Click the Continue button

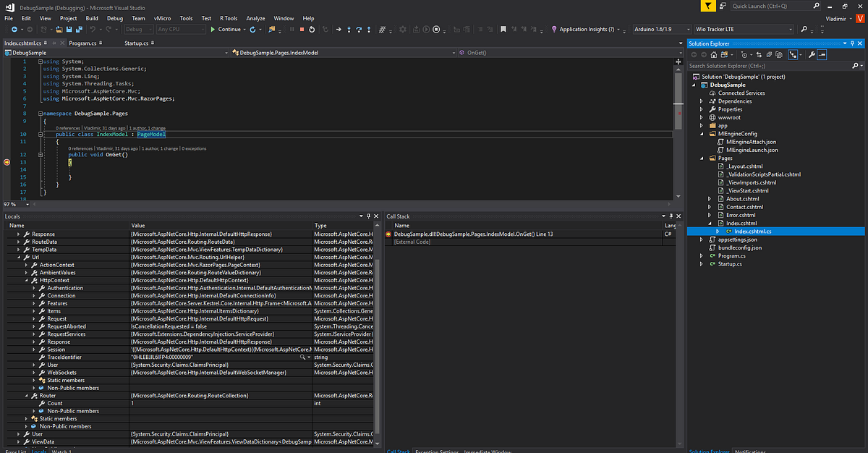[x=225, y=30]
